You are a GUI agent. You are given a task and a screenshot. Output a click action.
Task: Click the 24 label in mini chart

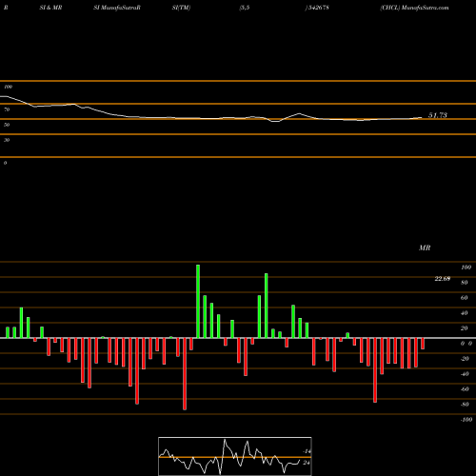(x=307, y=463)
